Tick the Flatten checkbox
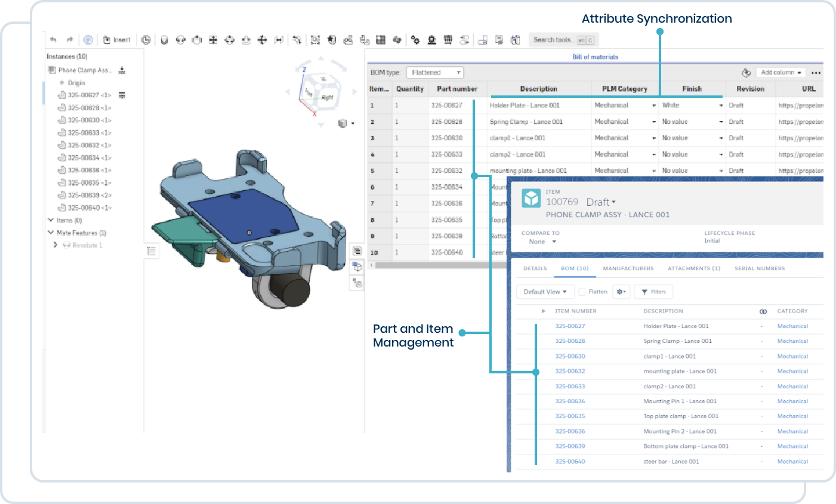This screenshot has width=836, height=504. (x=582, y=292)
